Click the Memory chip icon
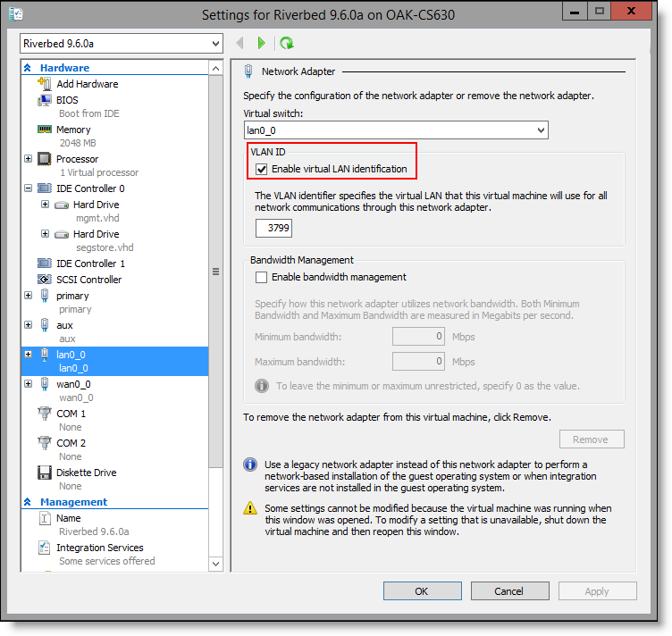 point(44,129)
